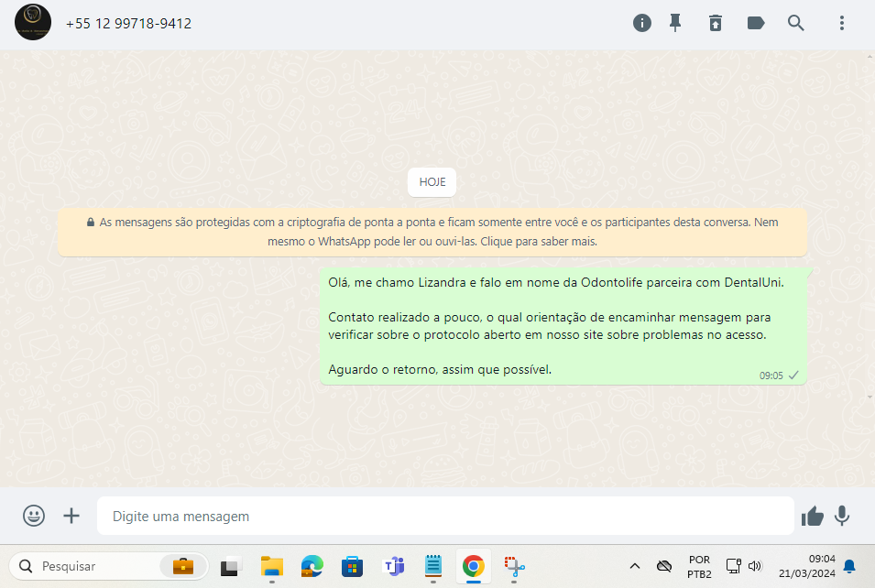Open the three-dot more options menu
The image size is (875, 588).
point(841,23)
